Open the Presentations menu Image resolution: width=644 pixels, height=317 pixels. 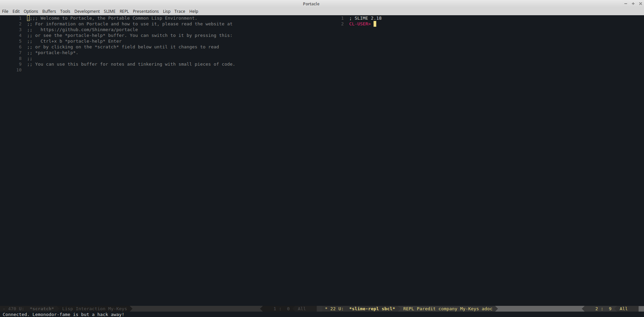(x=146, y=11)
